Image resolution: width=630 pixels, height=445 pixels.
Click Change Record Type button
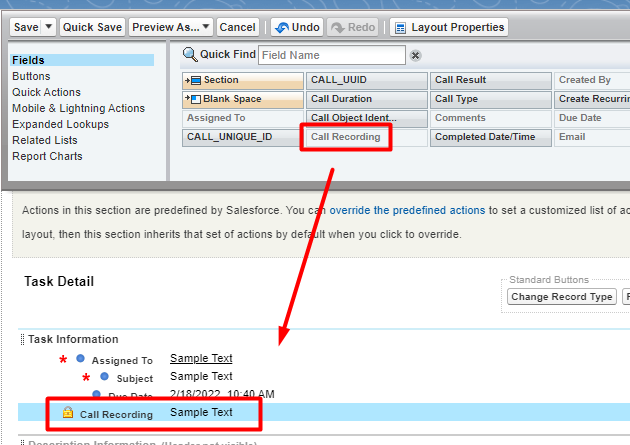[x=562, y=297]
